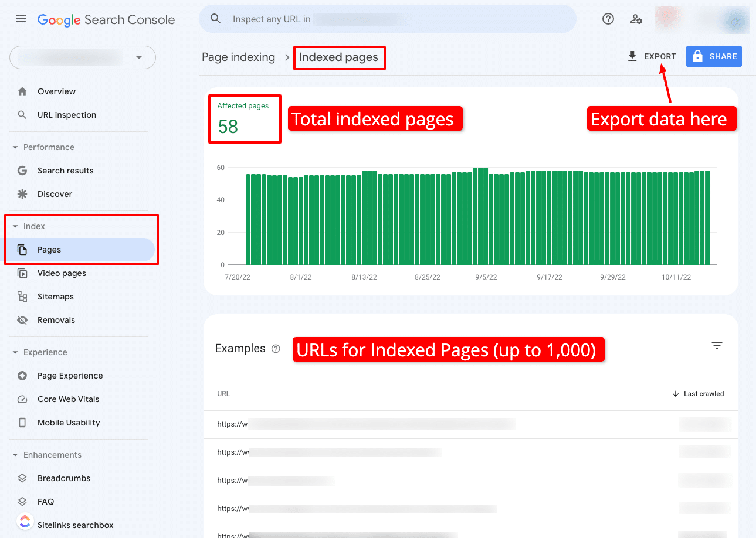Go to Overview in sidebar
This screenshot has width=756, height=538.
coord(56,91)
